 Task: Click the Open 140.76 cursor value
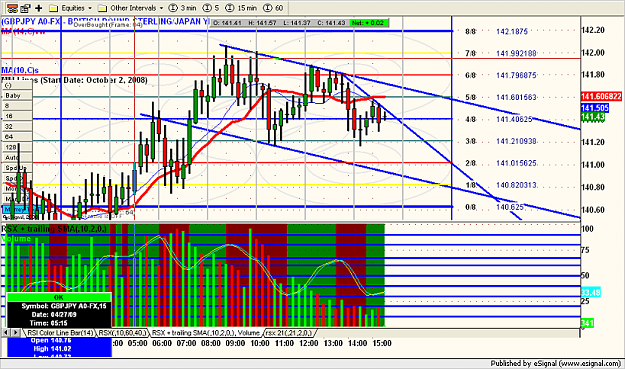pos(51,340)
